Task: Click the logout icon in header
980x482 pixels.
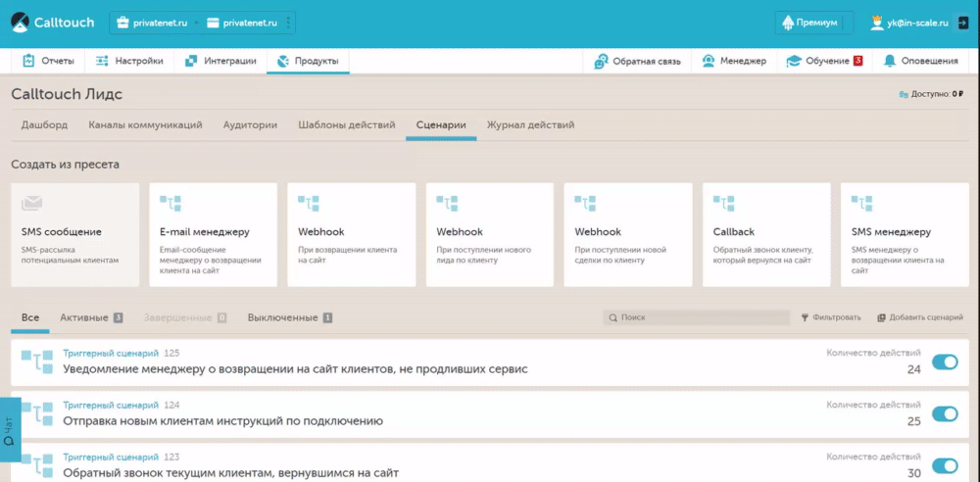Action: pyautogui.click(x=963, y=24)
